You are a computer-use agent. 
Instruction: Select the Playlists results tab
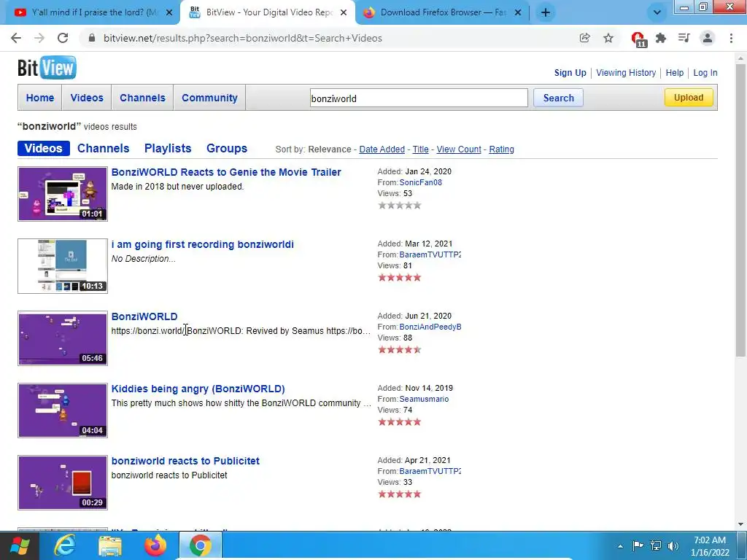click(x=168, y=148)
